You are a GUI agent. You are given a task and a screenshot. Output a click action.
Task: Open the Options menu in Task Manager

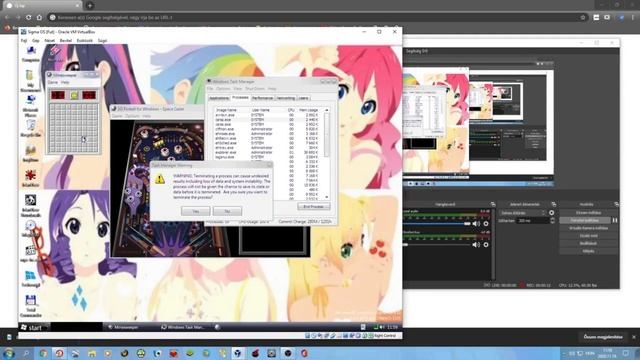click(223, 89)
